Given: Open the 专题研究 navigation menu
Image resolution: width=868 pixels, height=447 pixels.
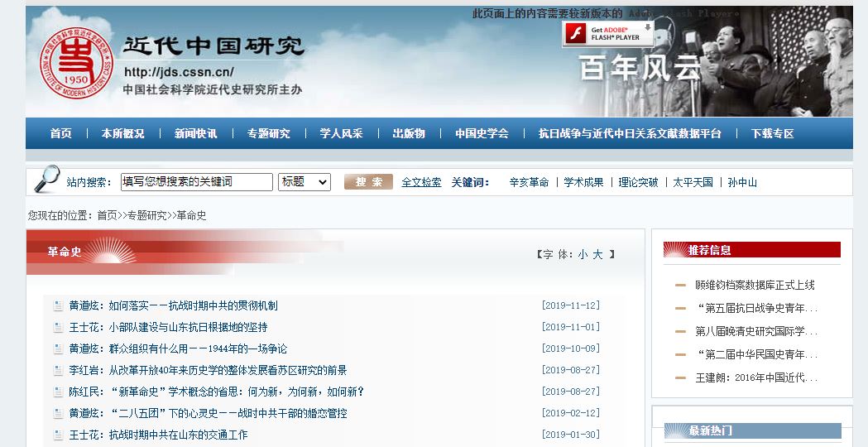Looking at the screenshot, I should 268,133.
